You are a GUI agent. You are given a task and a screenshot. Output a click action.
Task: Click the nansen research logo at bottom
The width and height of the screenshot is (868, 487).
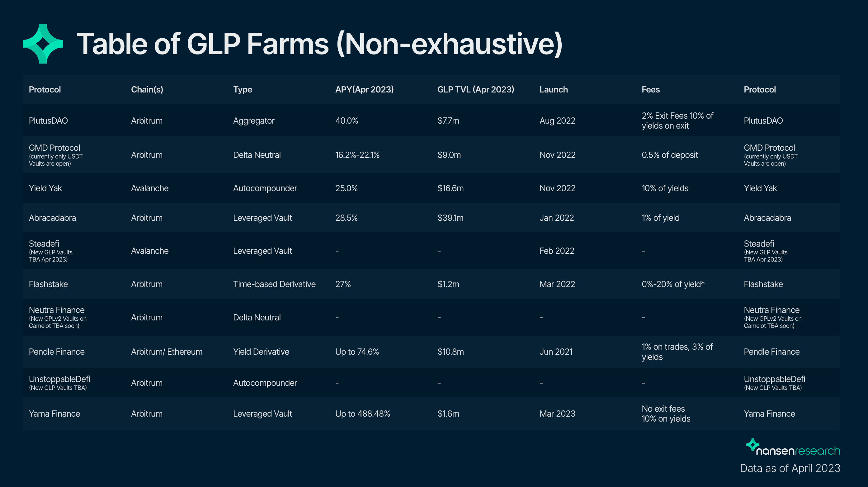click(793, 447)
